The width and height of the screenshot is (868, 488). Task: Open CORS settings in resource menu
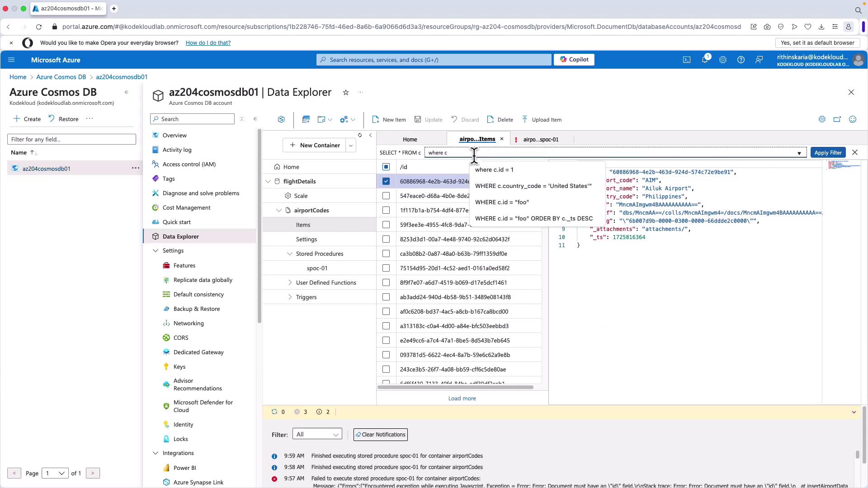(x=181, y=338)
